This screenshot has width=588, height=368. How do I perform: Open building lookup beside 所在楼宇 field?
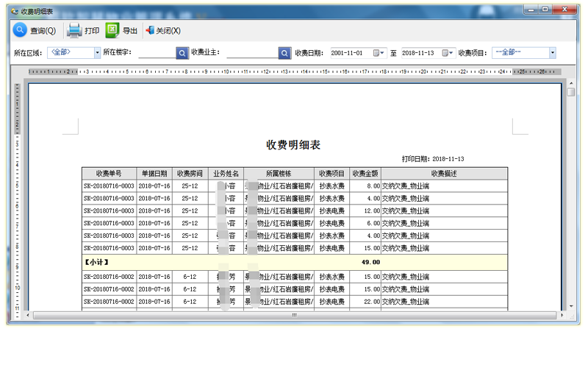tap(182, 53)
